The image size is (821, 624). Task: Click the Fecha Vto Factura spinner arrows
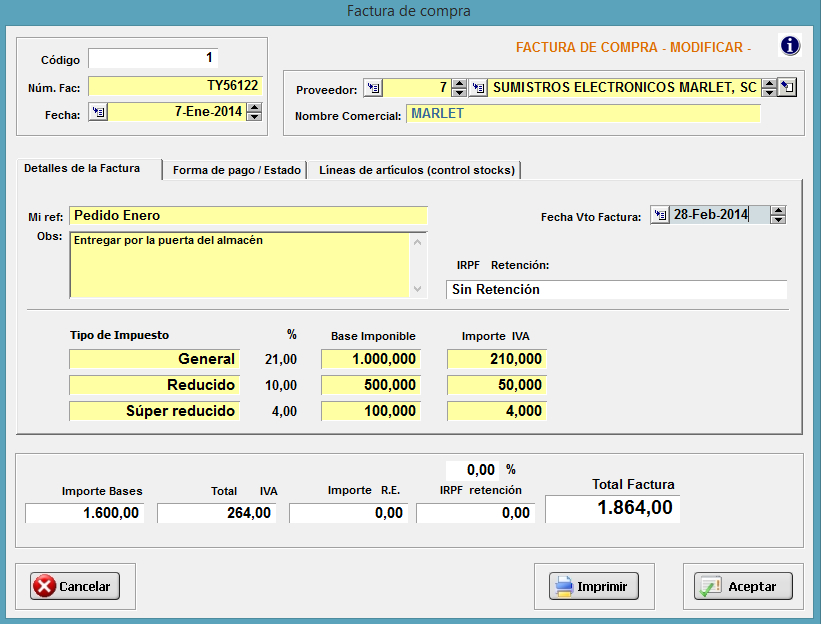[778, 215]
